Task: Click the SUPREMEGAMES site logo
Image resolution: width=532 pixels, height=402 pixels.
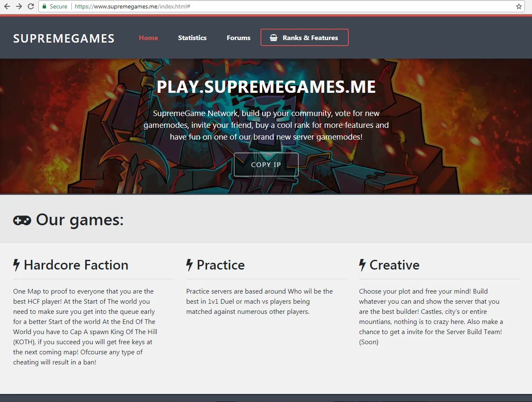Action: click(64, 38)
